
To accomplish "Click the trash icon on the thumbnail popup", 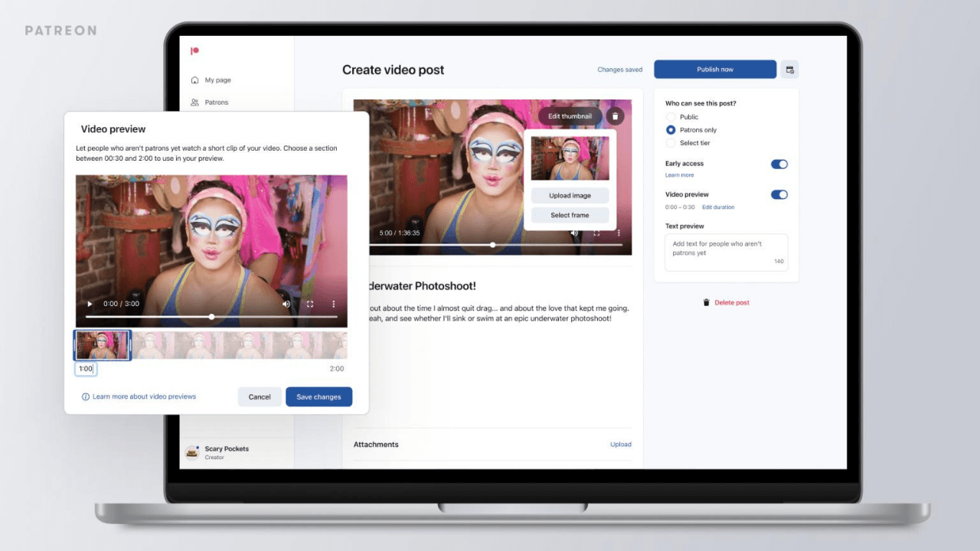I will [x=616, y=116].
